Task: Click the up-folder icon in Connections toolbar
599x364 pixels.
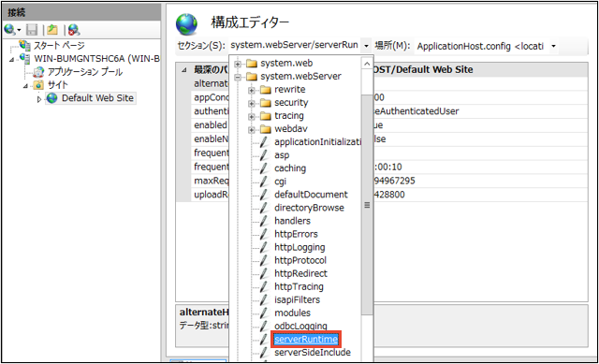Action: click(52, 30)
